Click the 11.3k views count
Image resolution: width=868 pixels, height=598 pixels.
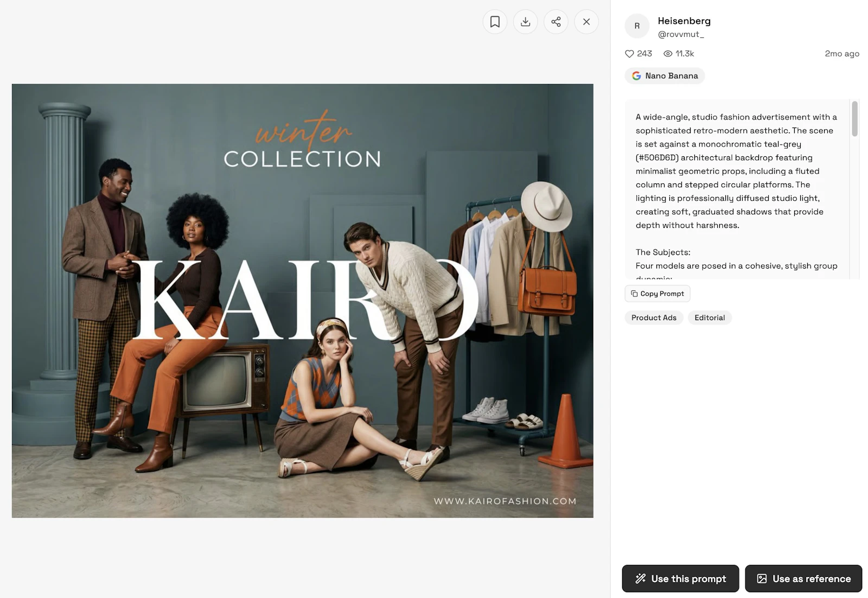click(x=685, y=54)
